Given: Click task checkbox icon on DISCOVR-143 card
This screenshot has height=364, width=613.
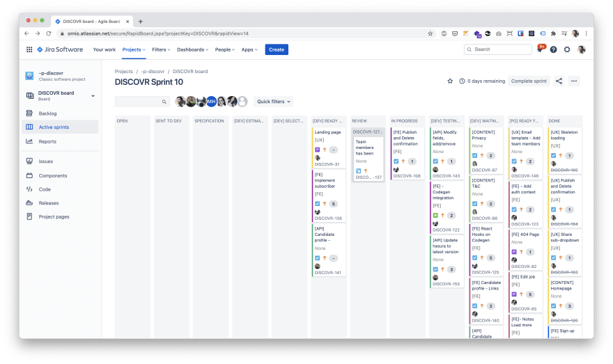Looking at the screenshot, I should 435,161.
